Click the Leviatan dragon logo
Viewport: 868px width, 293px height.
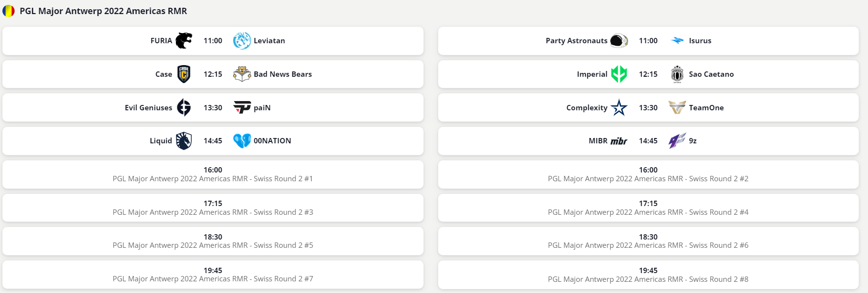[x=242, y=41]
